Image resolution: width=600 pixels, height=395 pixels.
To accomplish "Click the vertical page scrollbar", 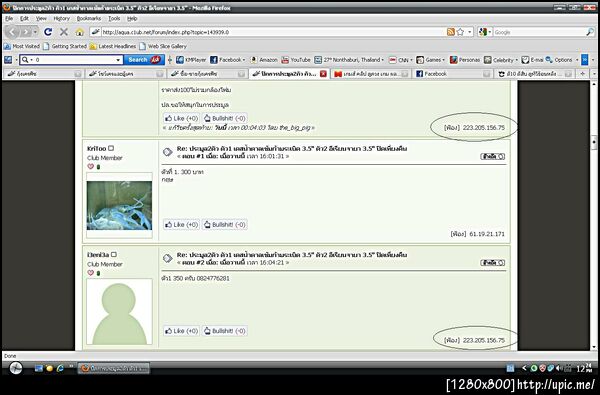I will 594,215.
